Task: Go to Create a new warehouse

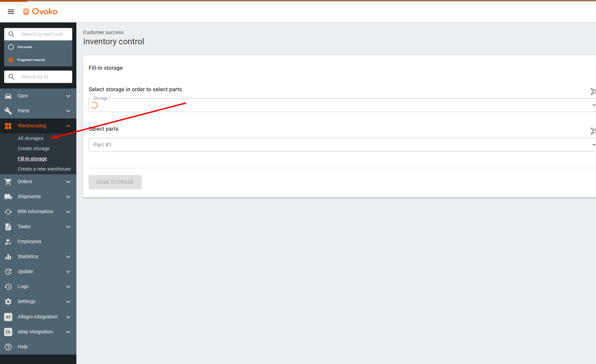Action: click(44, 169)
